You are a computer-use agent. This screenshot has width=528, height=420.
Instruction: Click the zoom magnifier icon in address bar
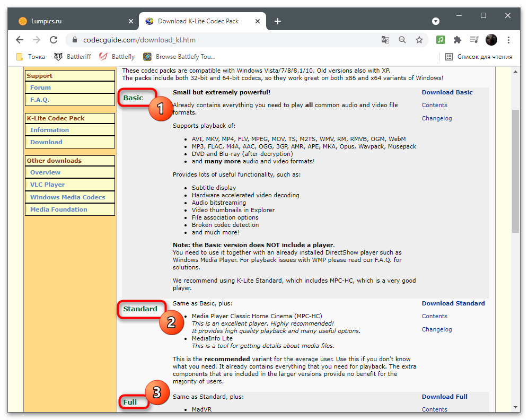tap(402, 40)
